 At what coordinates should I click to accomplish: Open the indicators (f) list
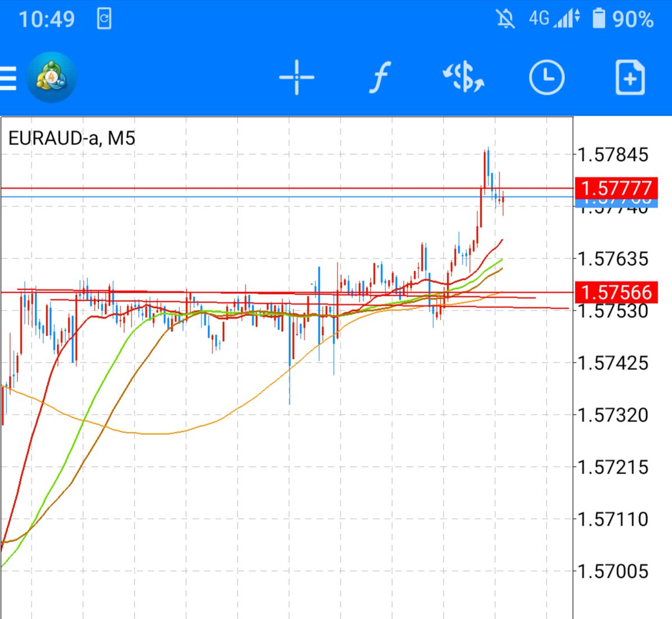click(380, 77)
